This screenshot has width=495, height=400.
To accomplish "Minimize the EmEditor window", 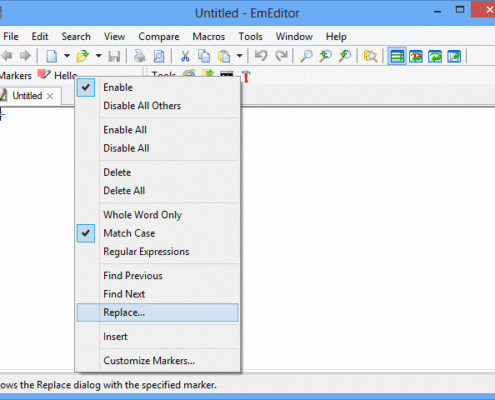I will click(x=438, y=11).
